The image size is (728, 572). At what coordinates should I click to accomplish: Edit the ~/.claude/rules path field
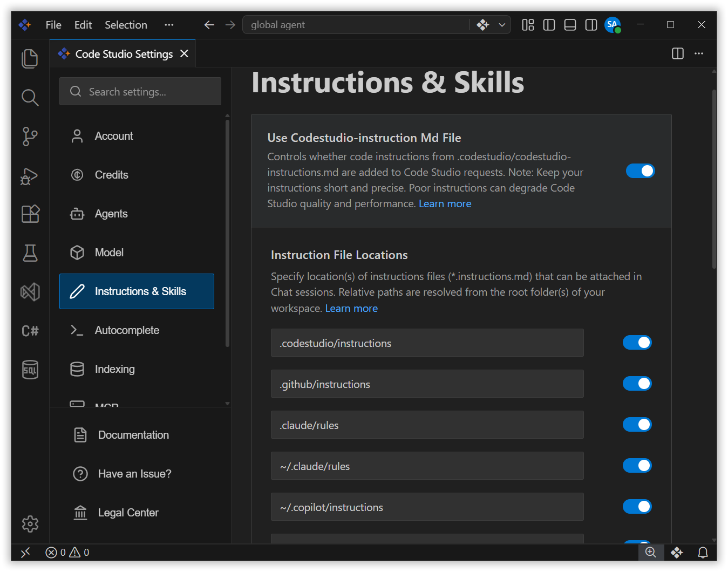(x=427, y=466)
